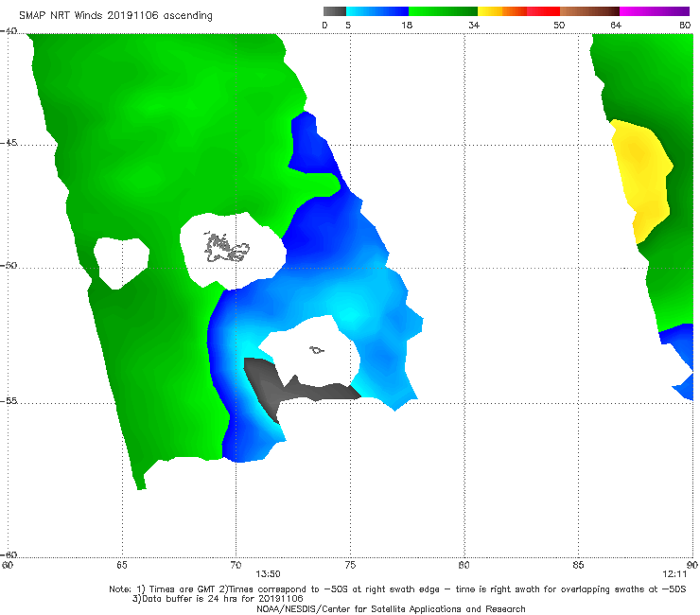Select the gray 0-5 segment of color bar
This screenshot has height=615, width=700.
click(x=335, y=11)
